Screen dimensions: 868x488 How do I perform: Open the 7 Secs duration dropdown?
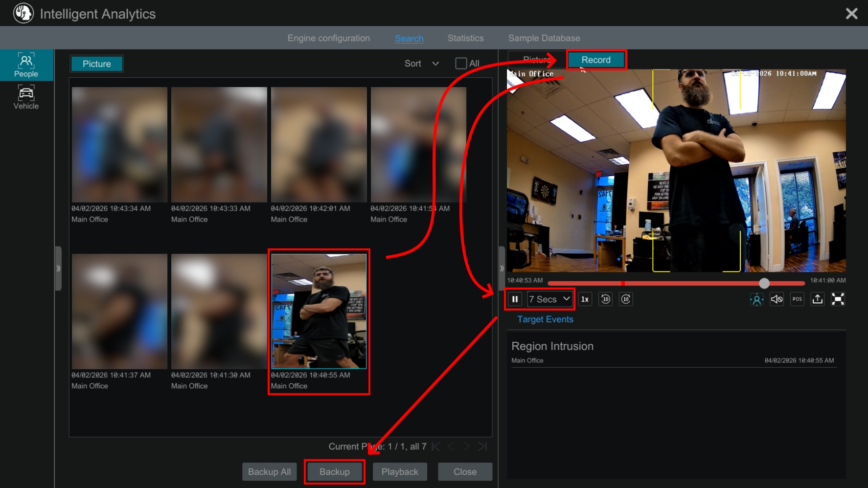tap(549, 299)
